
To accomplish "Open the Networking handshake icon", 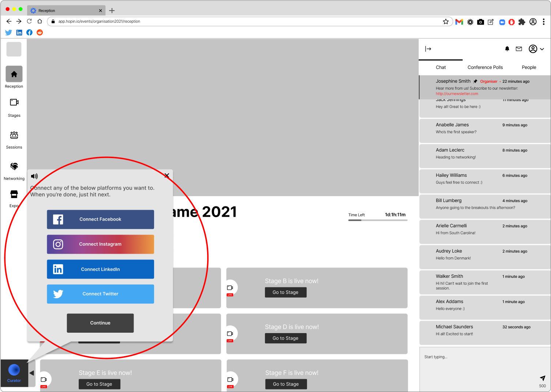I will pos(14,167).
